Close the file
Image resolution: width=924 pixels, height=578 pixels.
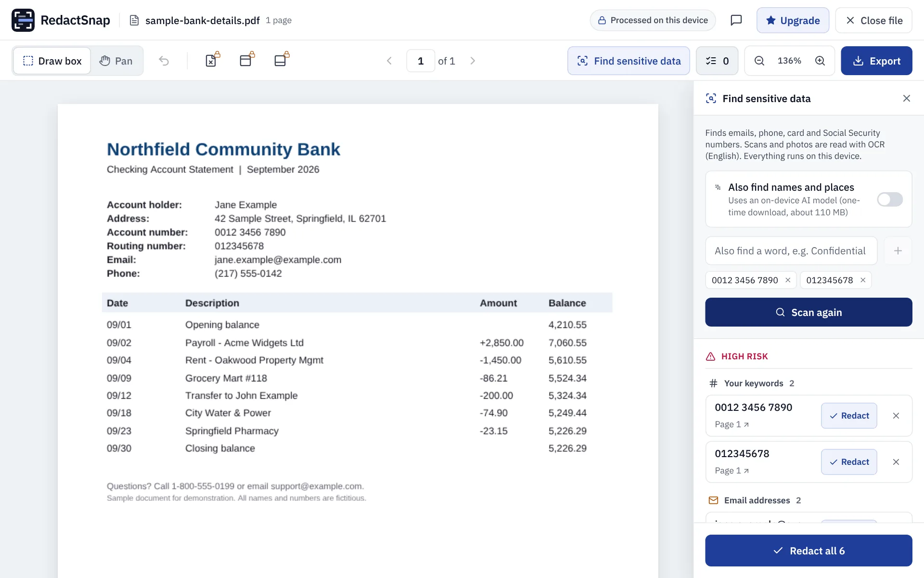(x=873, y=20)
